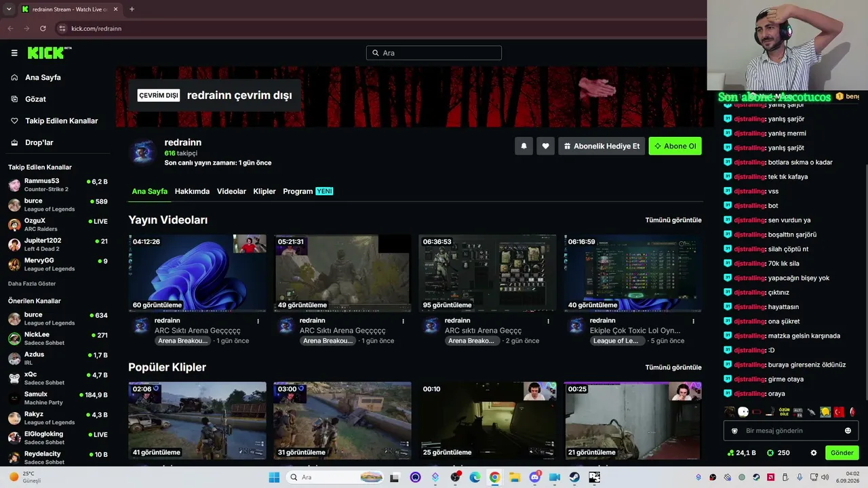Open Jupiter1202 channel in sidebar

tap(58, 245)
